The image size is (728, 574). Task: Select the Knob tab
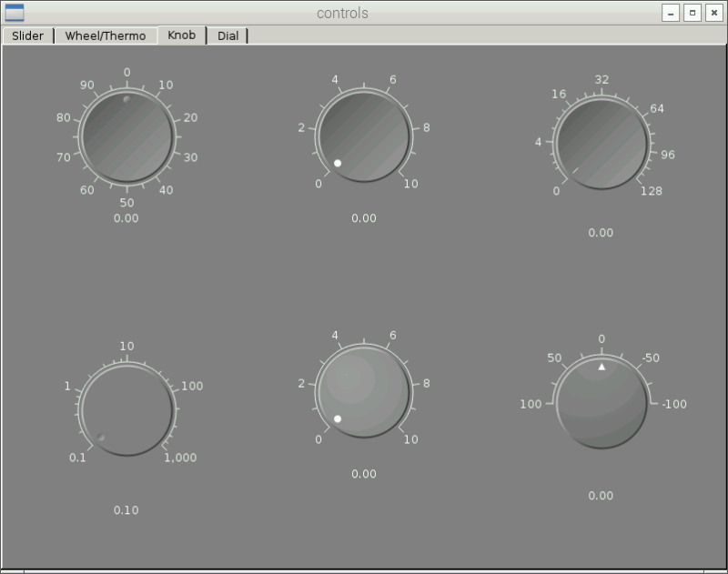pos(181,35)
